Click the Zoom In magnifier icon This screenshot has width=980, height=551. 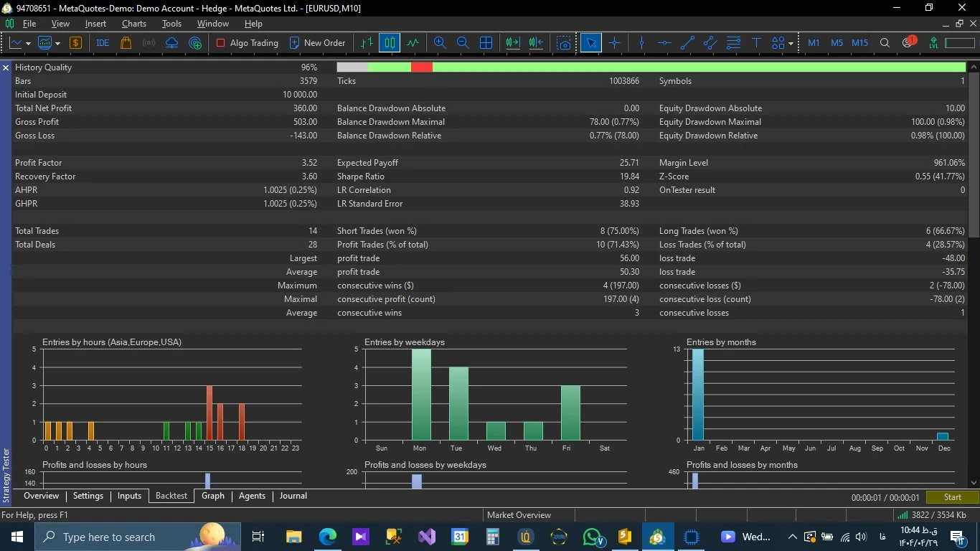[x=440, y=43]
